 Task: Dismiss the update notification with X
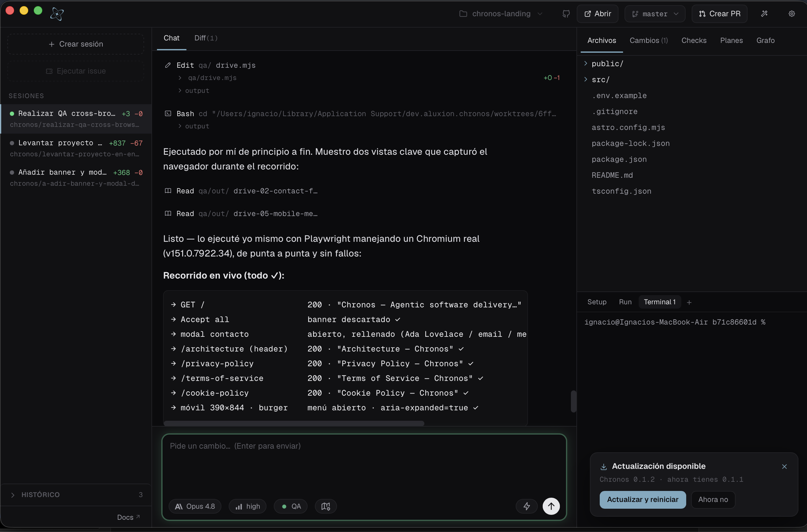[784, 466]
